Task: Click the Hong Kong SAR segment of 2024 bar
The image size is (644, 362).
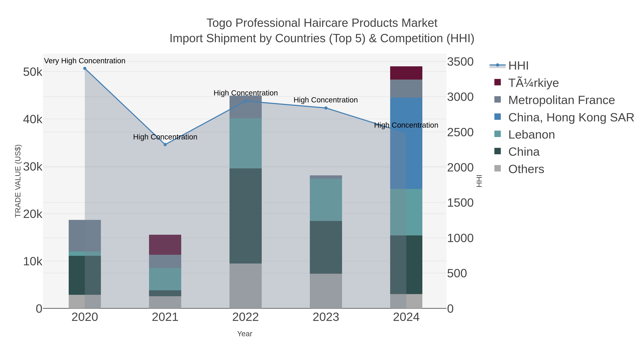Action: click(x=406, y=143)
